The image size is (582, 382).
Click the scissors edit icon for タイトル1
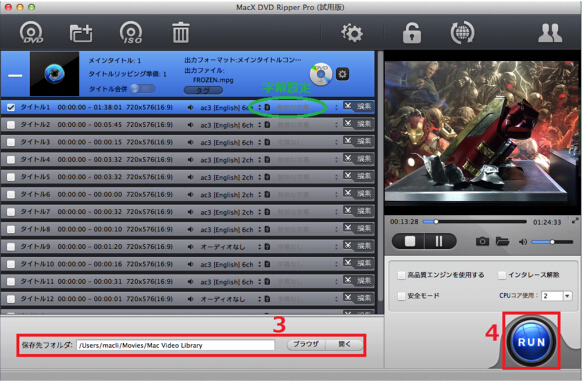tap(347, 107)
